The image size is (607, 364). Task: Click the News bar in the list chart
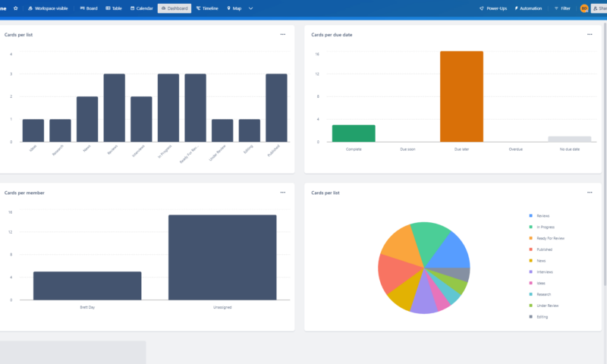[x=87, y=119]
